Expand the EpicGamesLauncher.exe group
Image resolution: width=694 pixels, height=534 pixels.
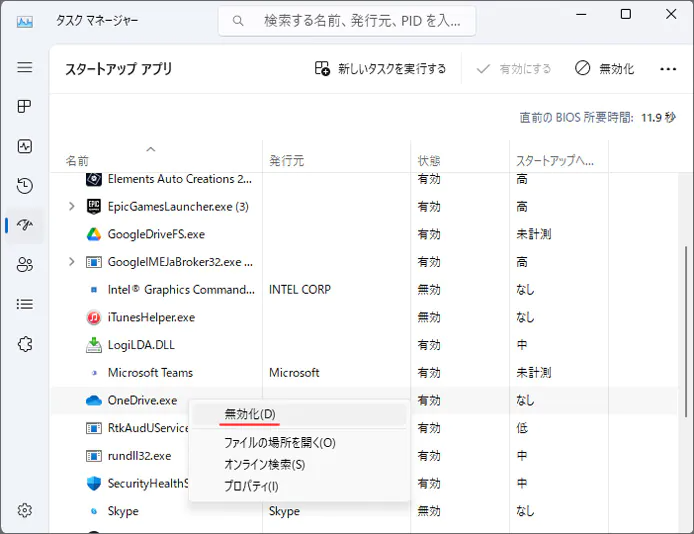[x=71, y=207]
